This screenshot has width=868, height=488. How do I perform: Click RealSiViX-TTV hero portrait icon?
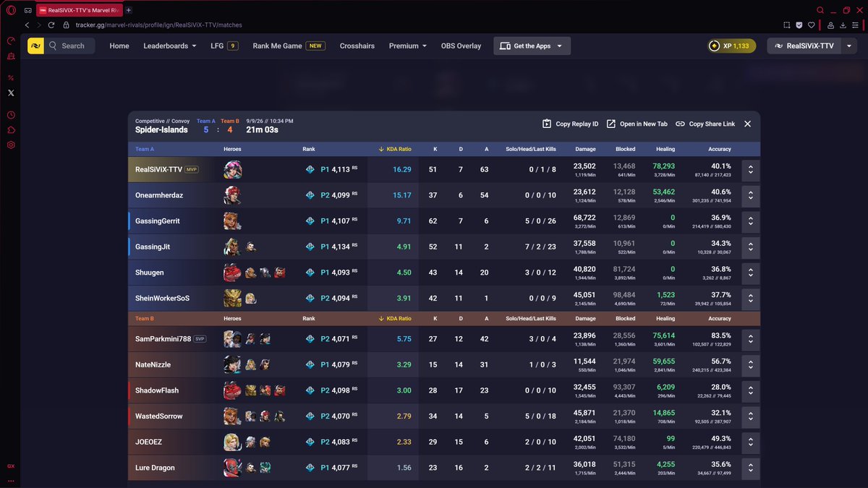[x=233, y=170]
